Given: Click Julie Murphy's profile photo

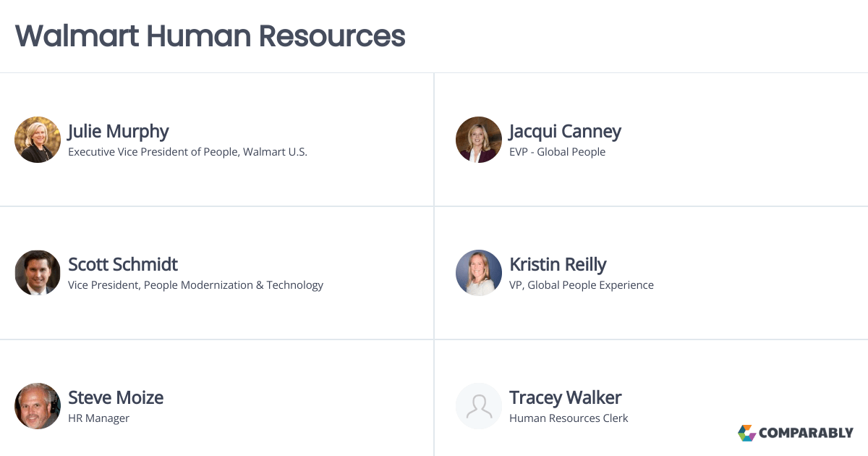Looking at the screenshot, I should point(38,140).
